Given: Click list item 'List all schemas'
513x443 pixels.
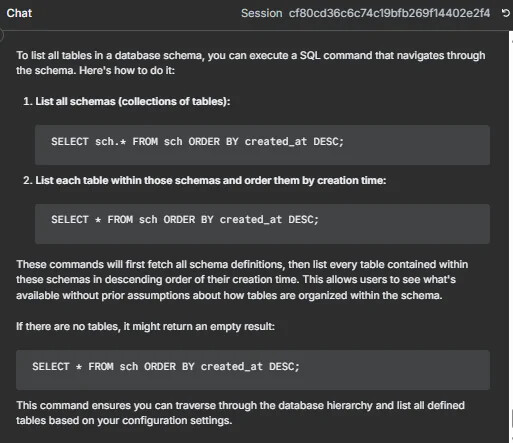Looking at the screenshot, I should pos(126,101).
